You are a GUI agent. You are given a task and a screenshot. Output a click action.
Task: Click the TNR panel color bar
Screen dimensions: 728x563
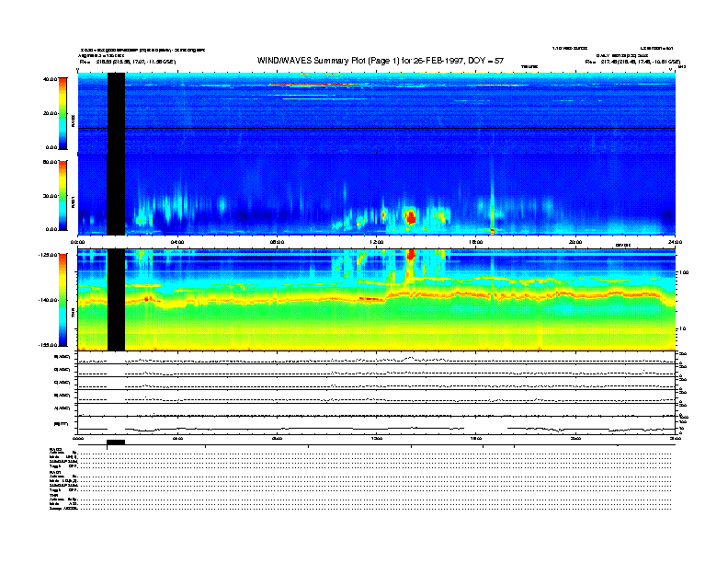pos(63,300)
